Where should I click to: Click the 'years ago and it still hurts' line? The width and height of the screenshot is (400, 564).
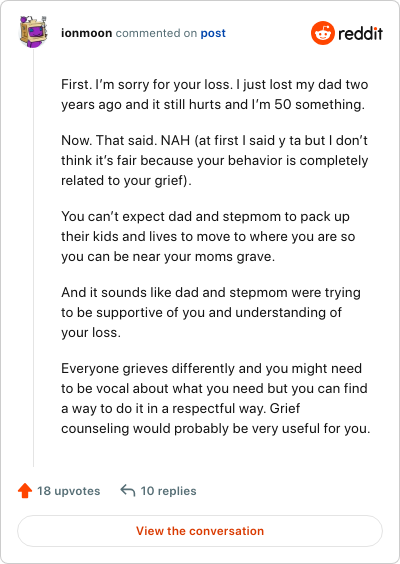click(213, 105)
